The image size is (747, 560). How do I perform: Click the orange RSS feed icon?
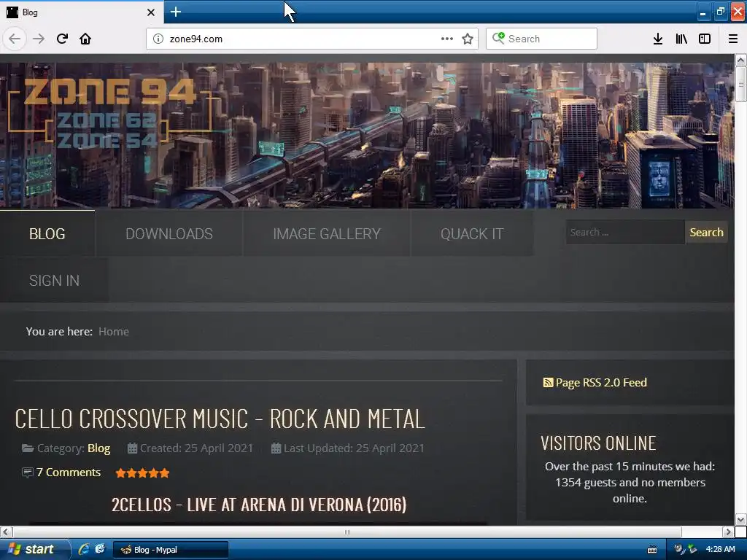point(548,382)
